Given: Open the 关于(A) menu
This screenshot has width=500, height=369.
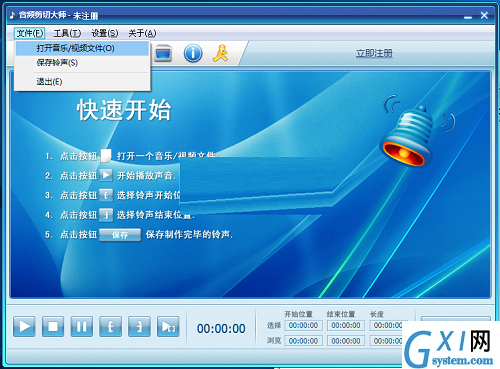Looking at the screenshot, I should (142, 33).
